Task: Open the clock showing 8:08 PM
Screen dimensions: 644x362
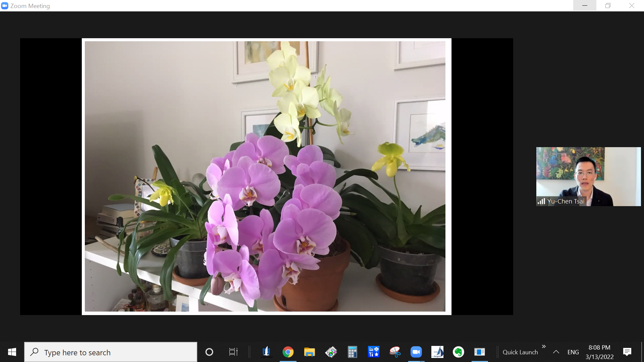Action: point(599,352)
